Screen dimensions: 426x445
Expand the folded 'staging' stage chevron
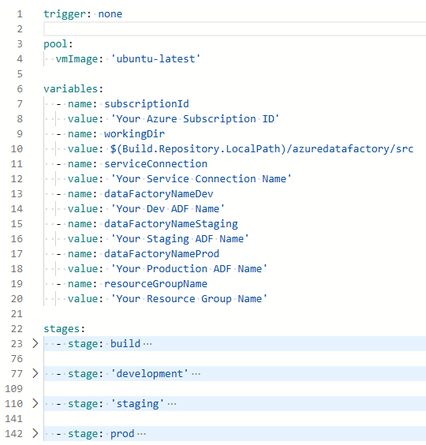35,403
